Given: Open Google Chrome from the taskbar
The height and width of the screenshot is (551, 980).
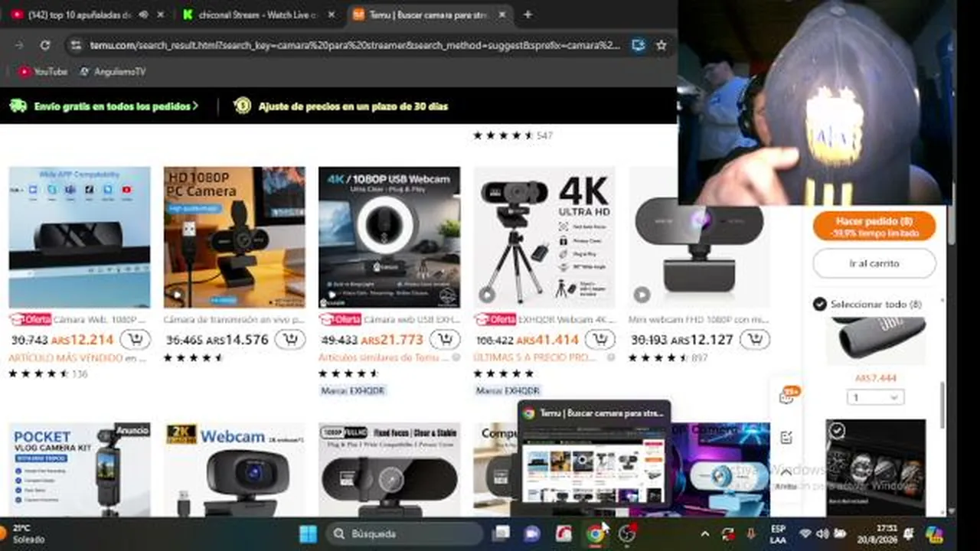Looking at the screenshot, I should click(x=595, y=533).
